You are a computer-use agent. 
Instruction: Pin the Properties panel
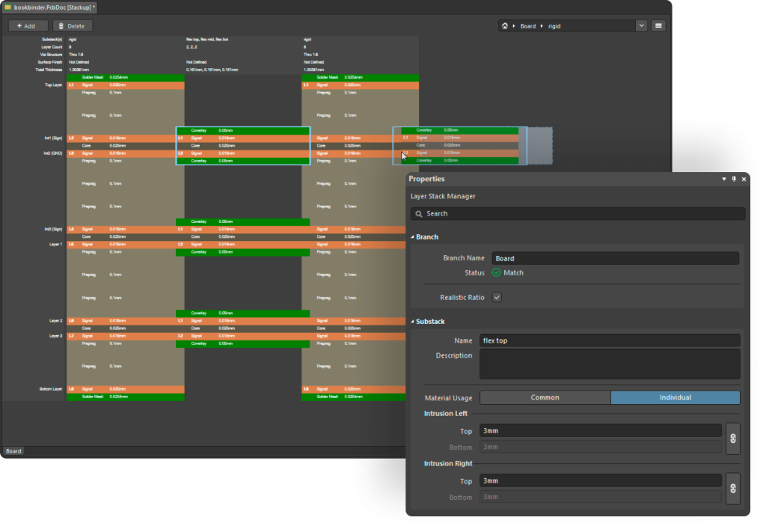(734, 180)
